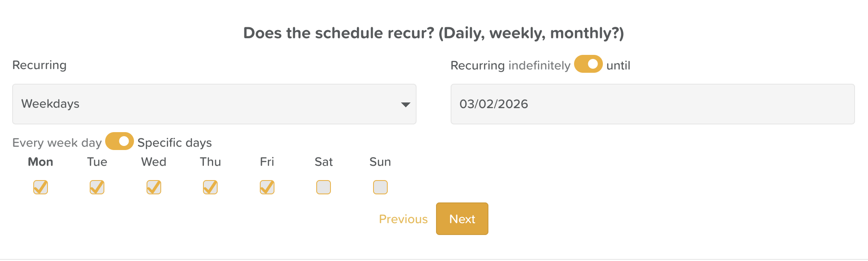Click the bold "Mon" day label text
Viewport: 868px width, 261px height.
pos(41,162)
